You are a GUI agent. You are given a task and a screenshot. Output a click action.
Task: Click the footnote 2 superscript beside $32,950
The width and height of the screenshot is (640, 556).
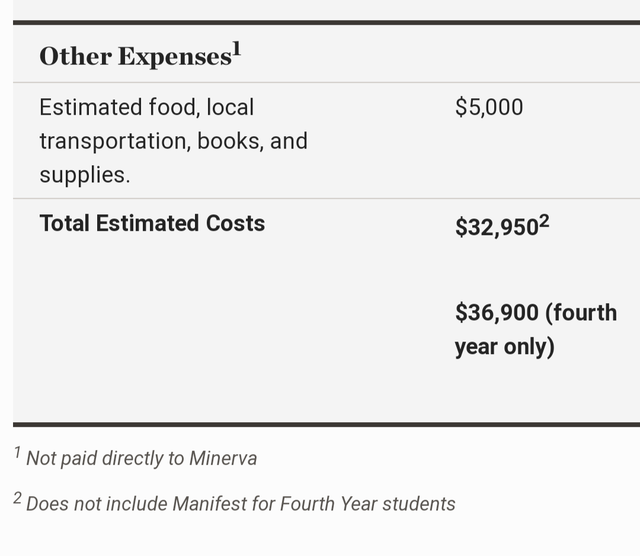(544, 222)
